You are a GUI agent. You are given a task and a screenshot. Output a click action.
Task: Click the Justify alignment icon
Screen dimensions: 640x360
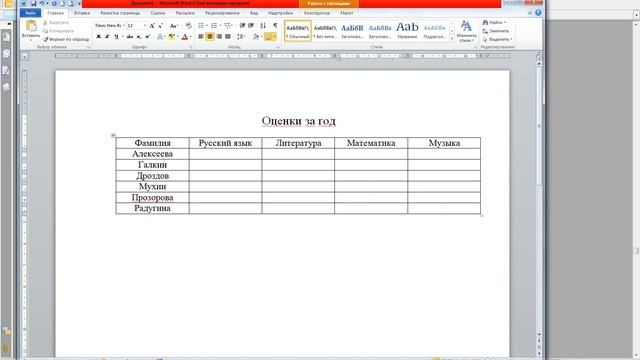(x=228, y=37)
